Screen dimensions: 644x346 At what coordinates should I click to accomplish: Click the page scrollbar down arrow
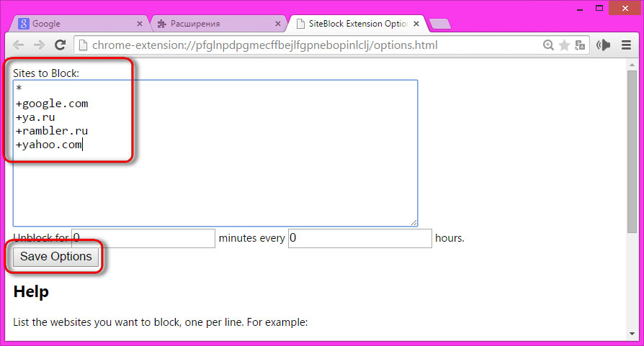point(632,334)
